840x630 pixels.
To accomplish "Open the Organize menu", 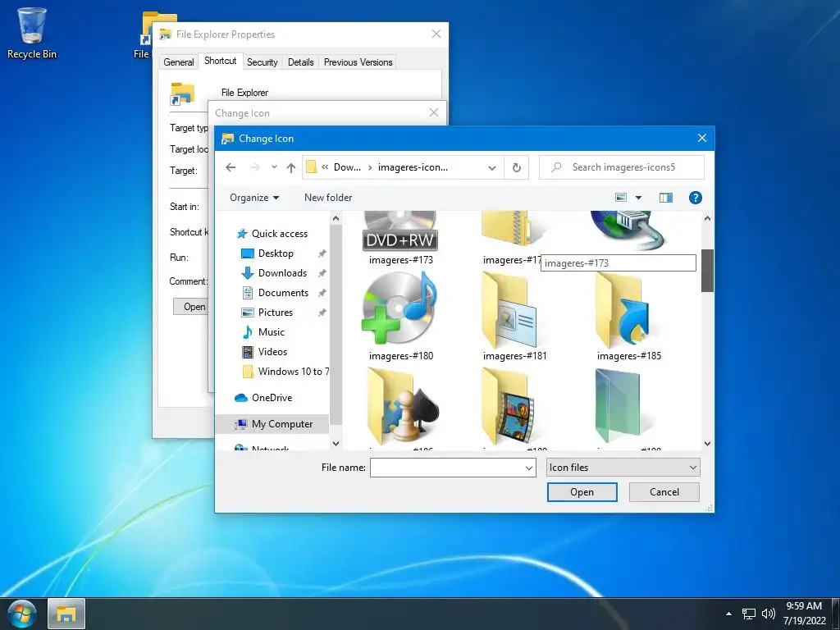I will tap(254, 198).
